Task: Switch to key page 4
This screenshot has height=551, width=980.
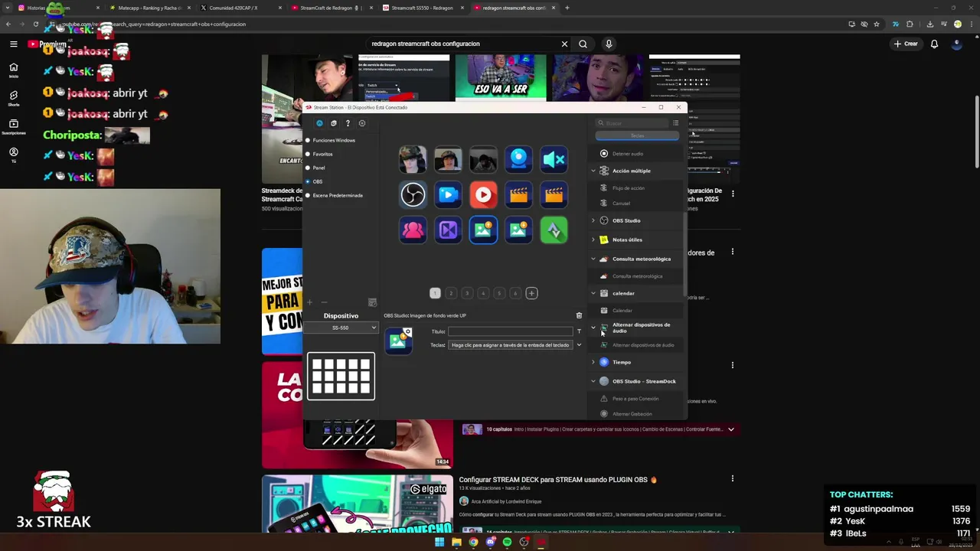Action: click(483, 293)
